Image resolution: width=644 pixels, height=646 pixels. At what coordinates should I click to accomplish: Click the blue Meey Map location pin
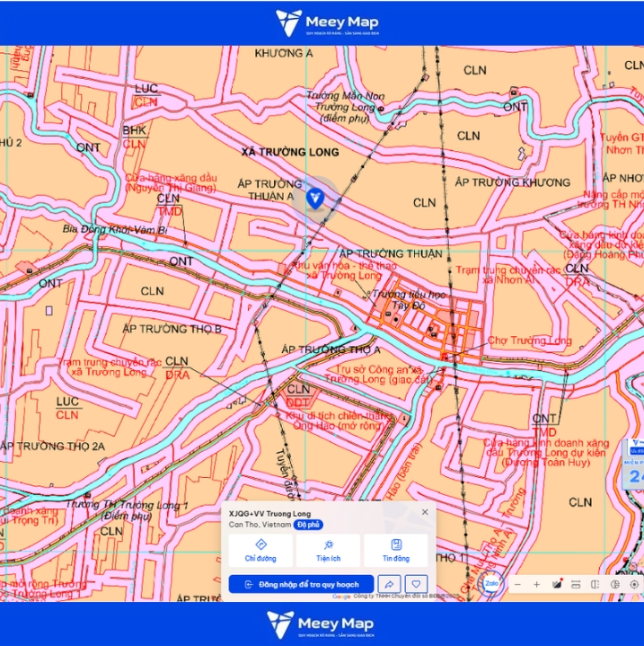[x=315, y=199]
